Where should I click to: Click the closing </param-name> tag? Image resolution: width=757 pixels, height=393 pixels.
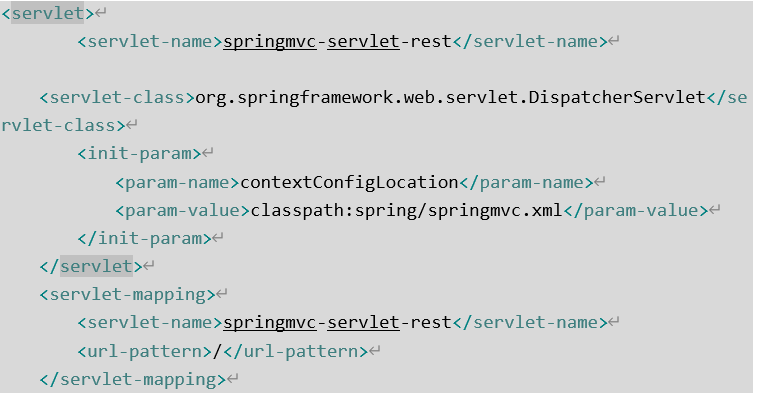tap(526, 182)
